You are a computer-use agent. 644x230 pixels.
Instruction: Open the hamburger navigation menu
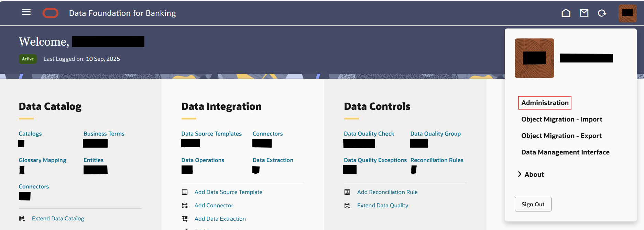tap(26, 12)
